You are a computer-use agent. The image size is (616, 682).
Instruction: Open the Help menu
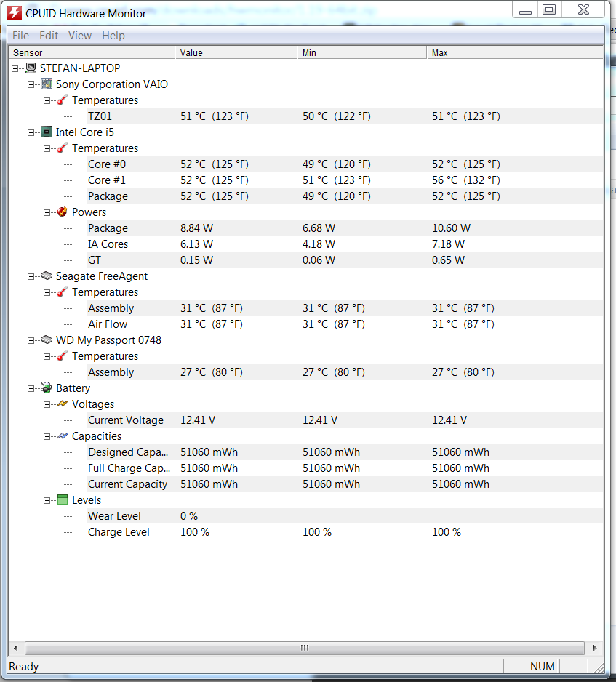pyautogui.click(x=113, y=35)
